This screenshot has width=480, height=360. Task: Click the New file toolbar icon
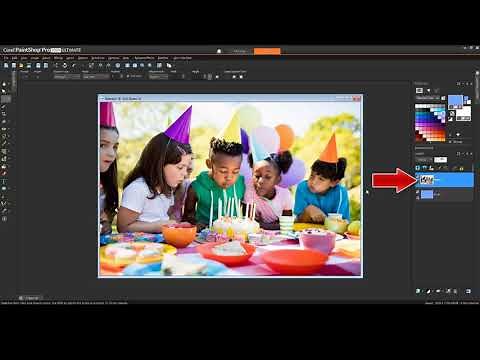pos(6,65)
